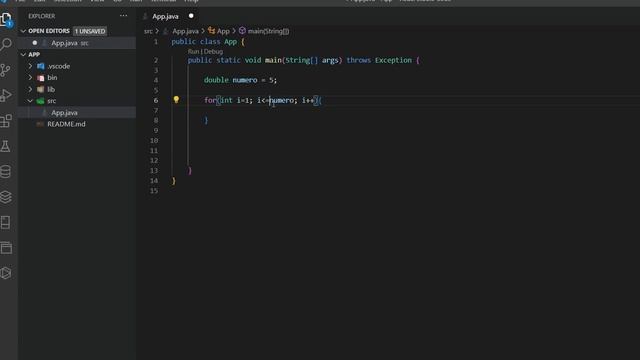Open the Search view icon
The image size is (640, 360).
click(x=6, y=44)
